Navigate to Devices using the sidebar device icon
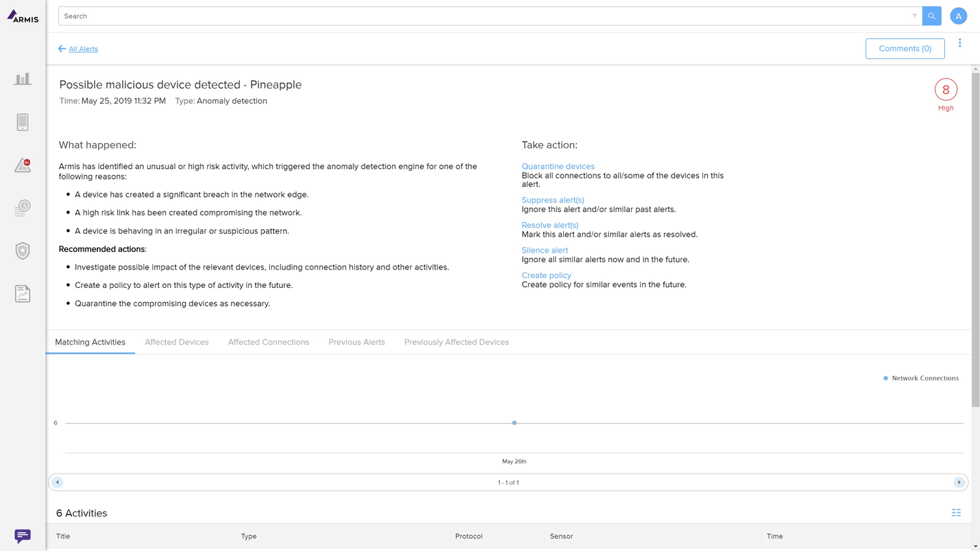Image resolution: width=980 pixels, height=551 pixels. coord(22,121)
